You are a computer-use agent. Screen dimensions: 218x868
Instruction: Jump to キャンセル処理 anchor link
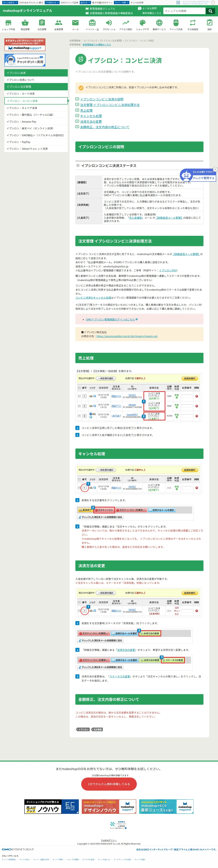pos(91,116)
